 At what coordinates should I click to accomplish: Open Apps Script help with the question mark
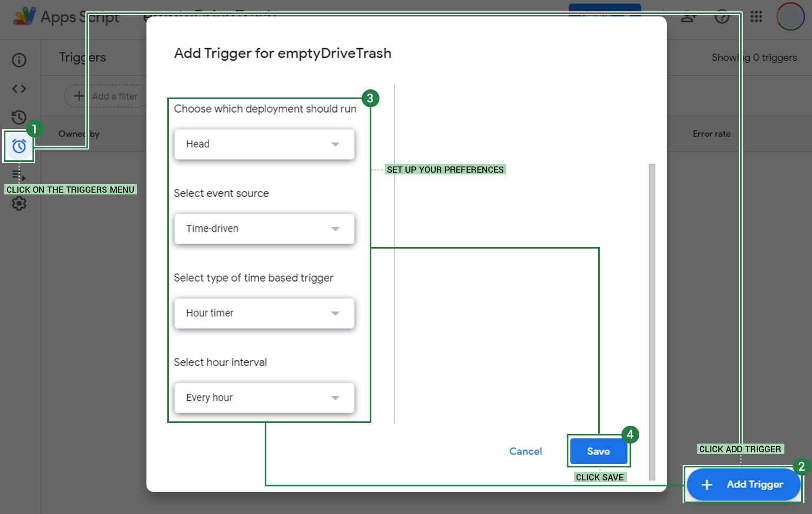(x=722, y=17)
